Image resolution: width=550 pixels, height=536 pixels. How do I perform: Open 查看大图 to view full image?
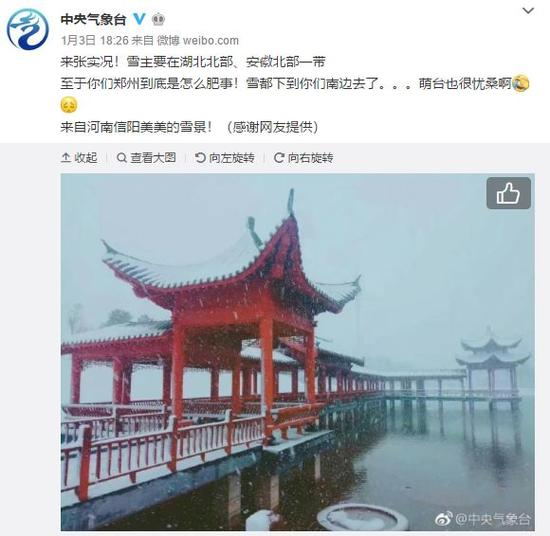click(146, 158)
